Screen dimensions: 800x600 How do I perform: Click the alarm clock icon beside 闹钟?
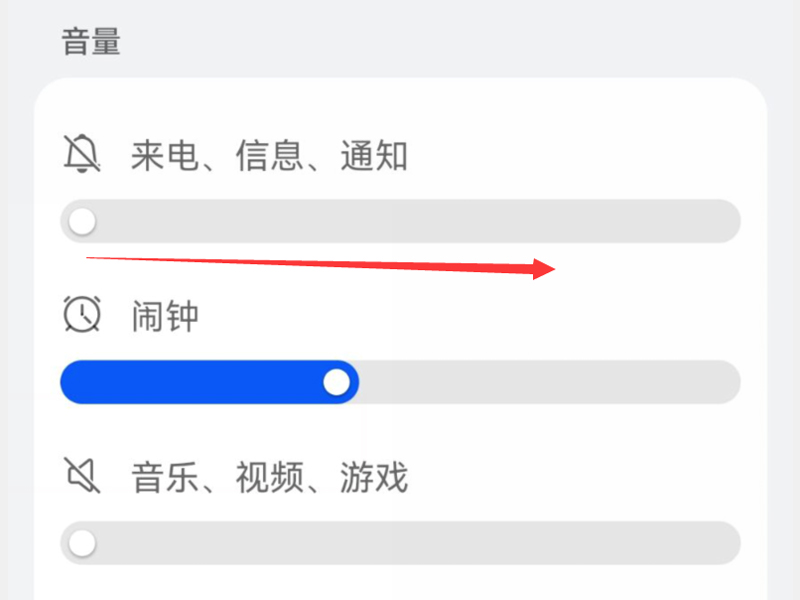pyautogui.click(x=82, y=315)
